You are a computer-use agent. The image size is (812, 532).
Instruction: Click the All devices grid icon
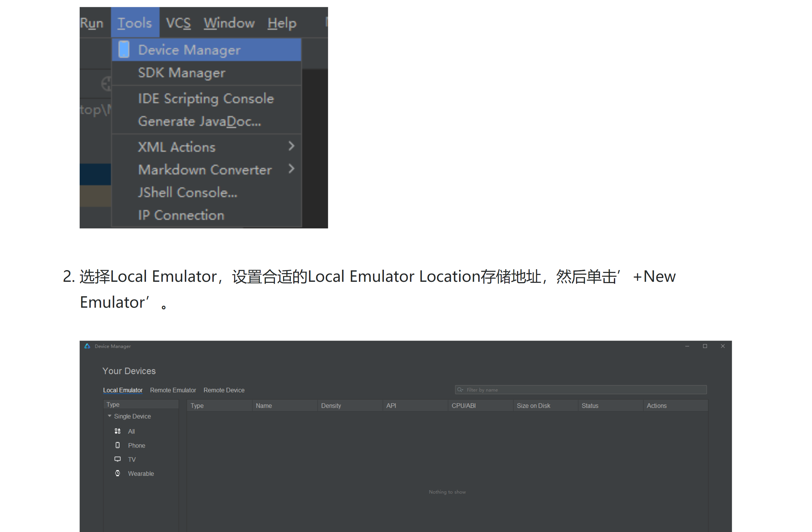point(117,431)
